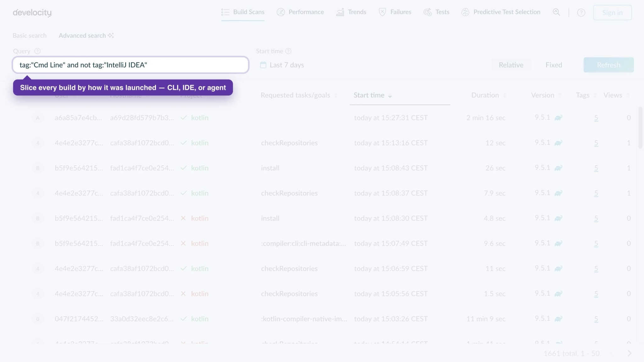Click success checkmark for 15:27:31 build
The image size is (644, 362).
coord(184,118)
